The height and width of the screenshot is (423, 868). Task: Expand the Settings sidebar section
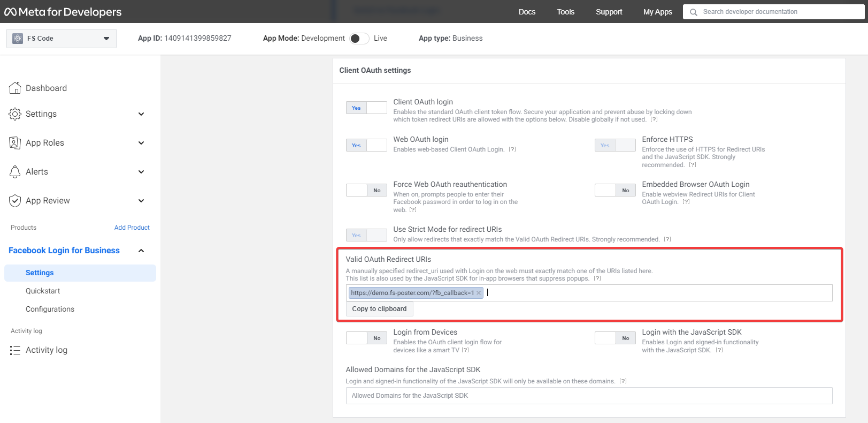pyautogui.click(x=141, y=114)
